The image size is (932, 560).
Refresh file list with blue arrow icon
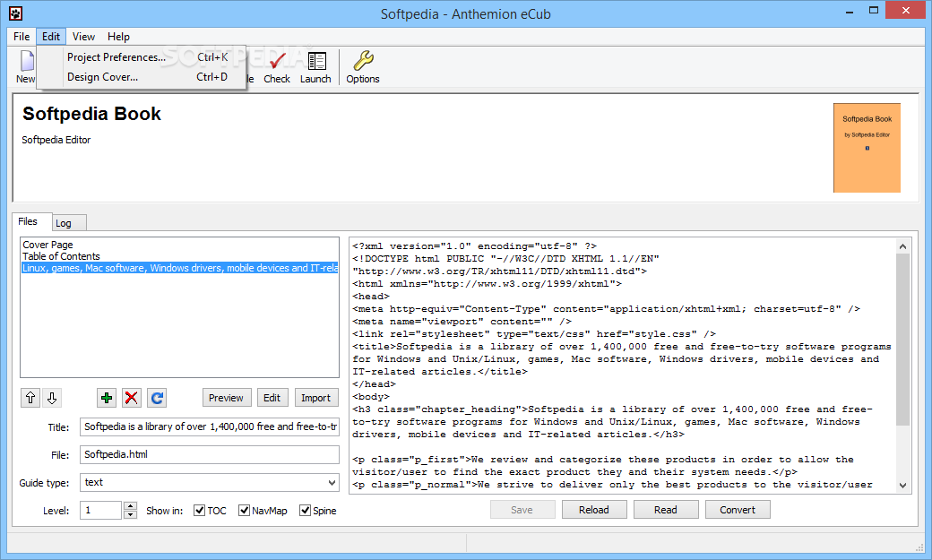coord(157,398)
